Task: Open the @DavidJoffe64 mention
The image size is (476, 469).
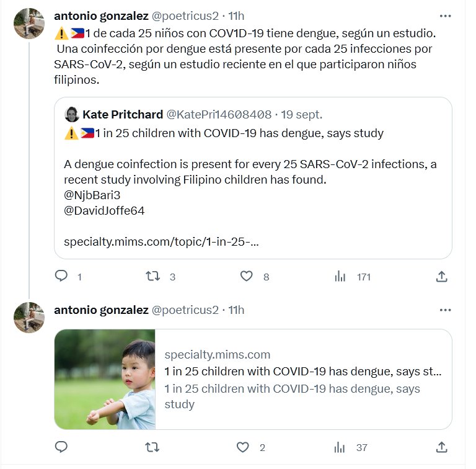Action: [104, 211]
